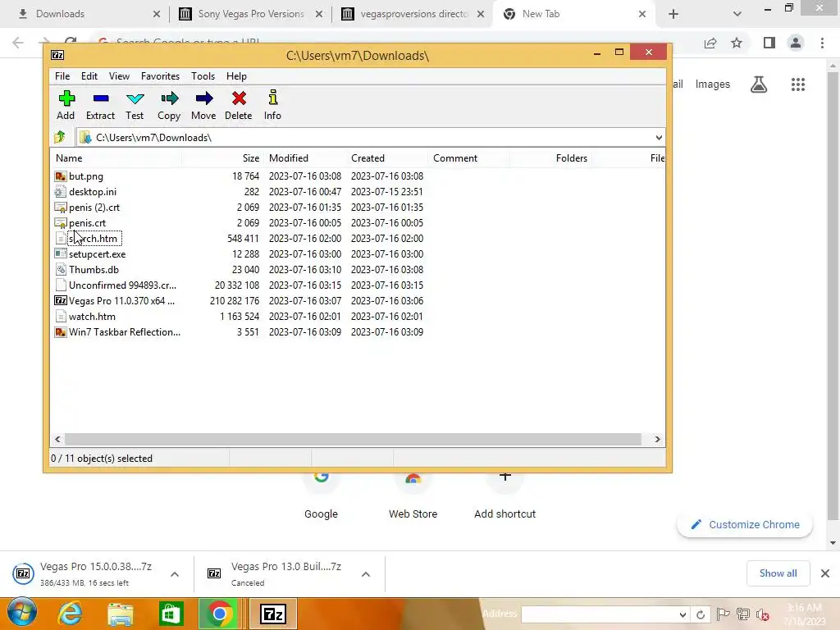840x630 pixels.
Task: Click the share page icon in Chrome
Action: (x=710, y=43)
